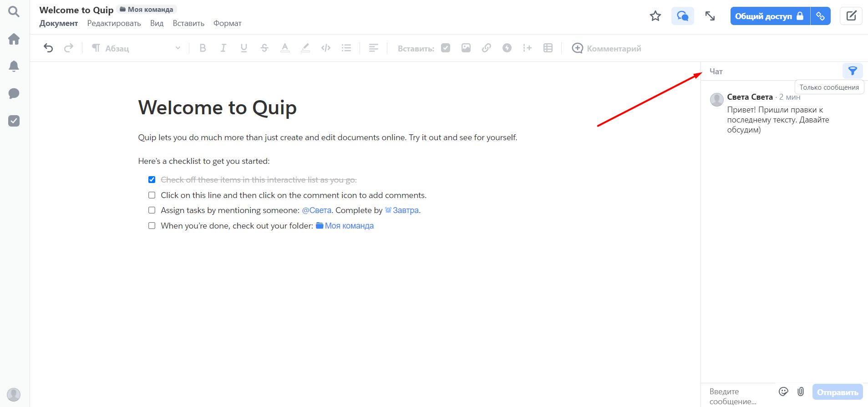Open the @Света mention link
Image resolution: width=868 pixels, height=407 pixels.
(317, 210)
